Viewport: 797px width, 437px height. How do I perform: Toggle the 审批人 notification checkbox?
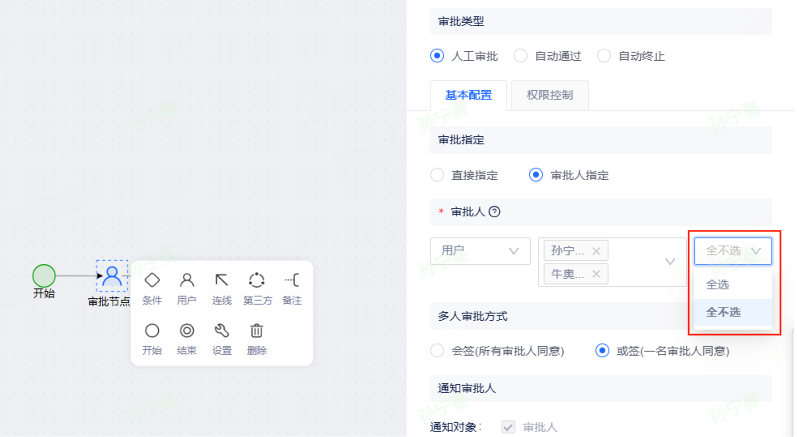point(508,427)
